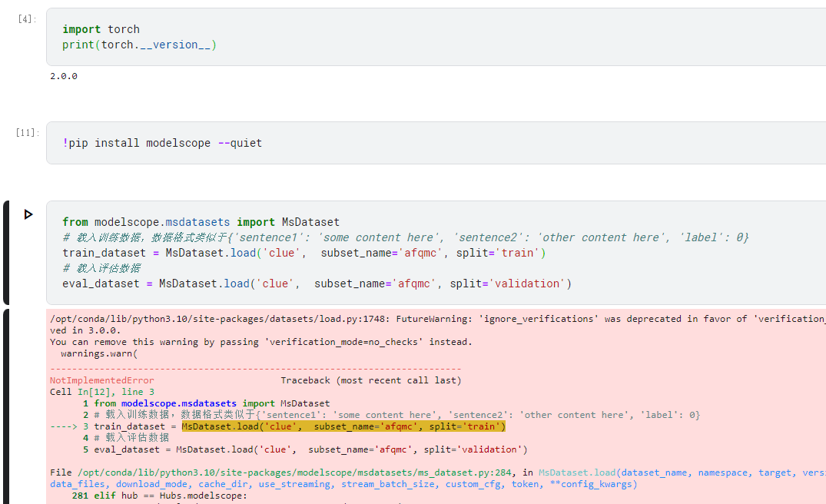Click the 'Cell In[12], line 3' text
The height and width of the screenshot is (504, 826).
pos(101,392)
